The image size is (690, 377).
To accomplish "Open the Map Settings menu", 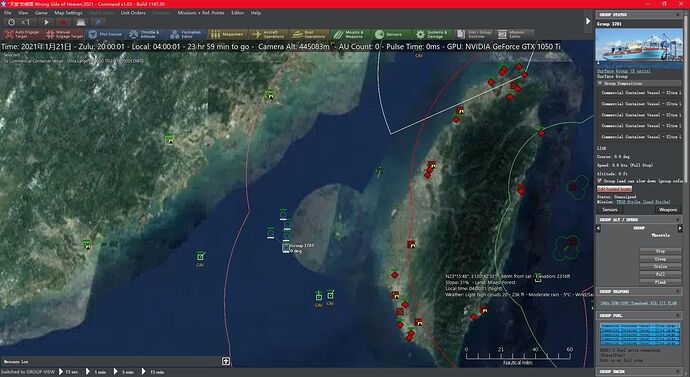I will (x=68, y=13).
